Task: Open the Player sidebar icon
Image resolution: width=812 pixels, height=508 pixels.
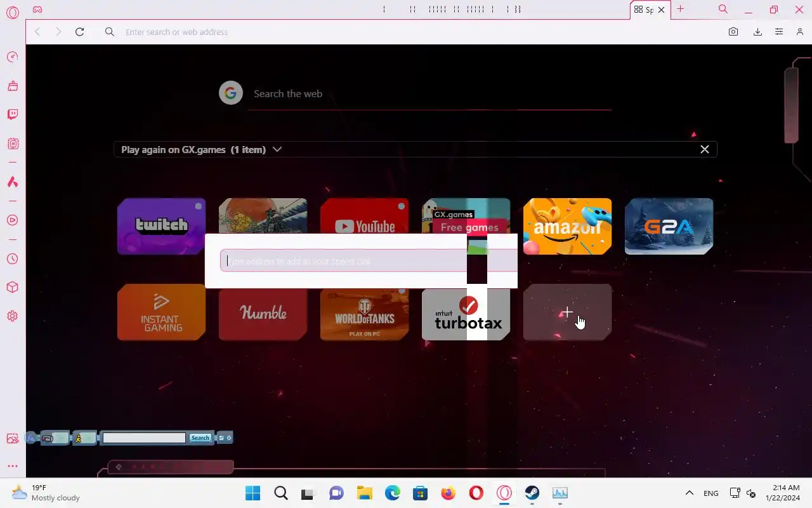Action: [x=12, y=220]
